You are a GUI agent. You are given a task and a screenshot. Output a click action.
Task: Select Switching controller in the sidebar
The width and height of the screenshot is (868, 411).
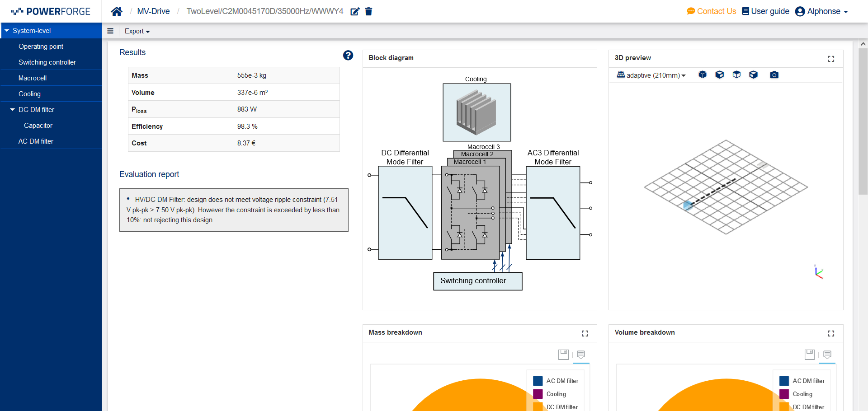(x=47, y=62)
